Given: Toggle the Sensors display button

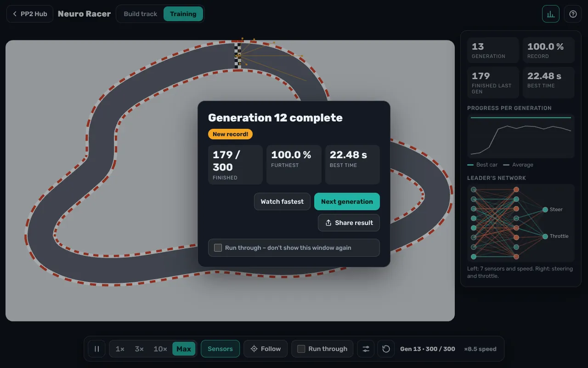Looking at the screenshot, I should [x=220, y=349].
